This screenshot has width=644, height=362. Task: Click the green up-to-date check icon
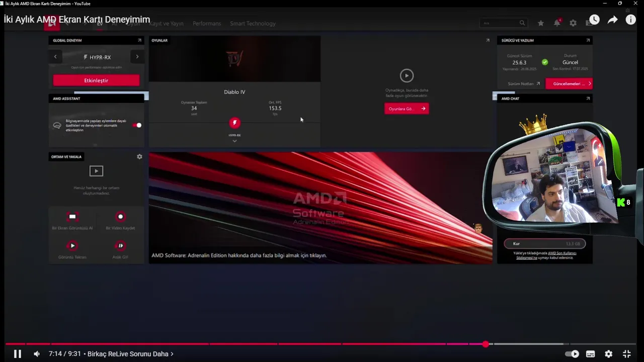pos(545,62)
